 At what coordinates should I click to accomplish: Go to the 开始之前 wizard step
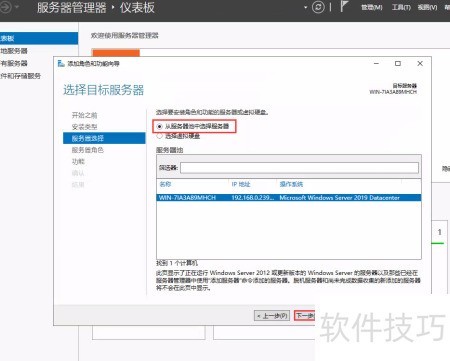84,115
